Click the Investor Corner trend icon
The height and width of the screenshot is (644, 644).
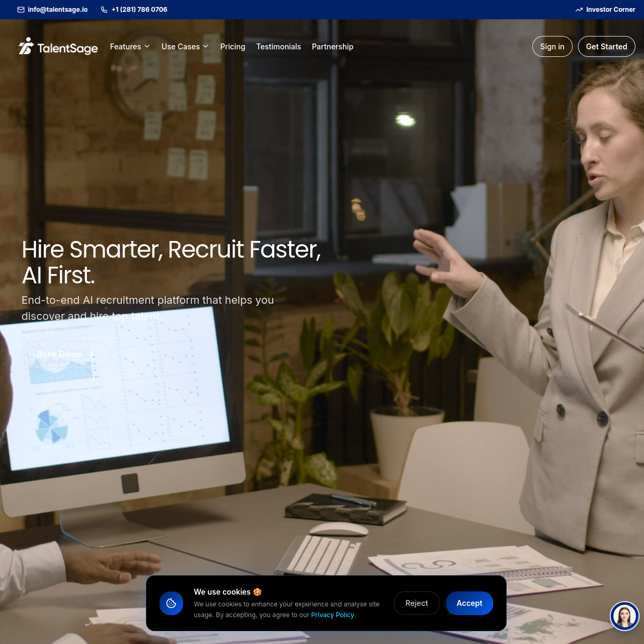(x=579, y=10)
